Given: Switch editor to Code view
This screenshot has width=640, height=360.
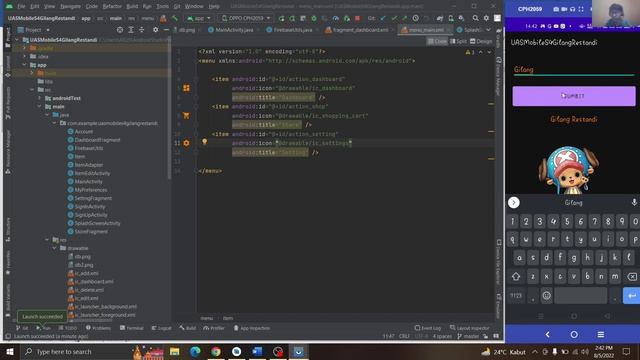Looking at the screenshot, I should tap(437, 41).
